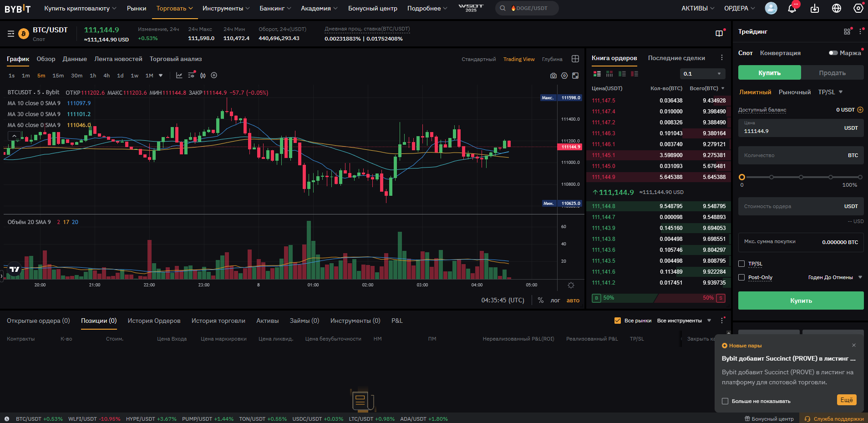Expand the Все инструменты filter dropdown
The image size is (868, 423).
(x=684, y=321)
